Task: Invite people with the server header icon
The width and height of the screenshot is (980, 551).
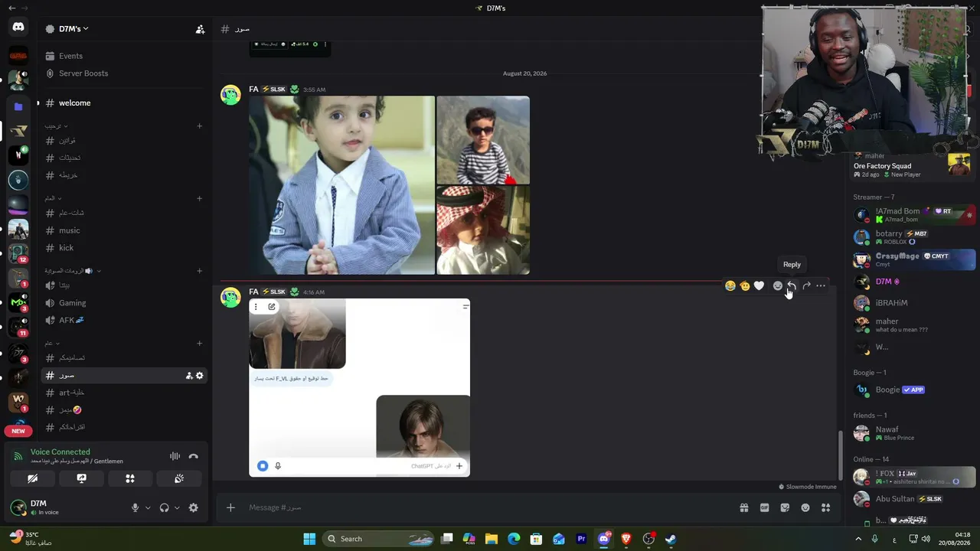Action: click(x=200, y=29)
